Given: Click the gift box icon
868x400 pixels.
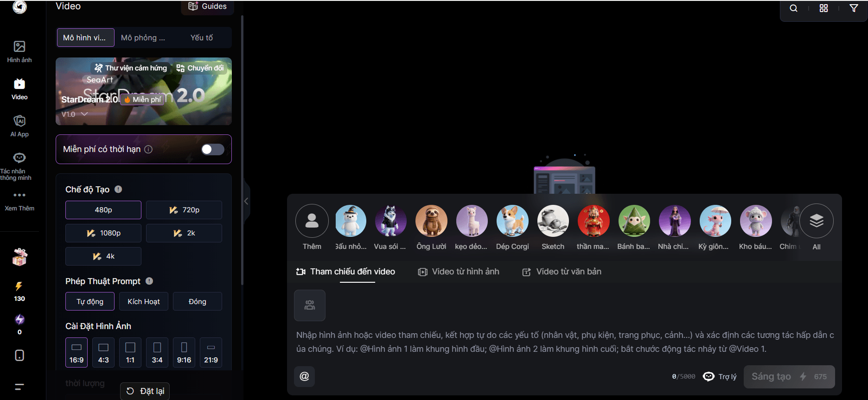Looking at the screenshot, I should click(x=19, y=257).
